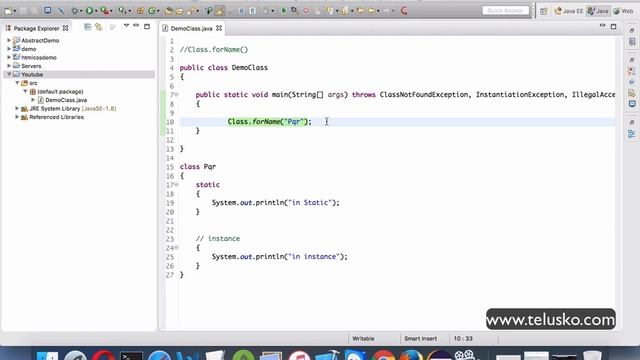Open the Debug dropdown arrow
Screen dimensions: 640x360
(x=81, y=11)
